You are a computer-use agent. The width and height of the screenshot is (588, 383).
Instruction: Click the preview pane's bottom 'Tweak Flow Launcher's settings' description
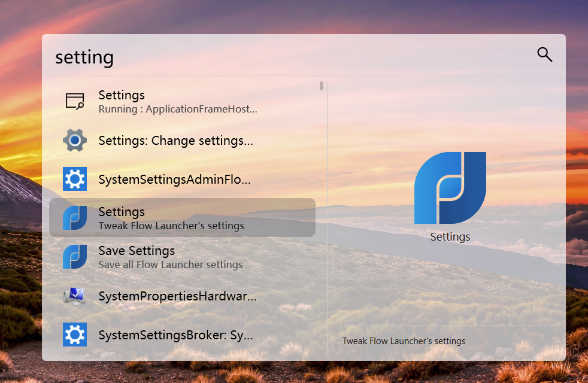point(404,341)
